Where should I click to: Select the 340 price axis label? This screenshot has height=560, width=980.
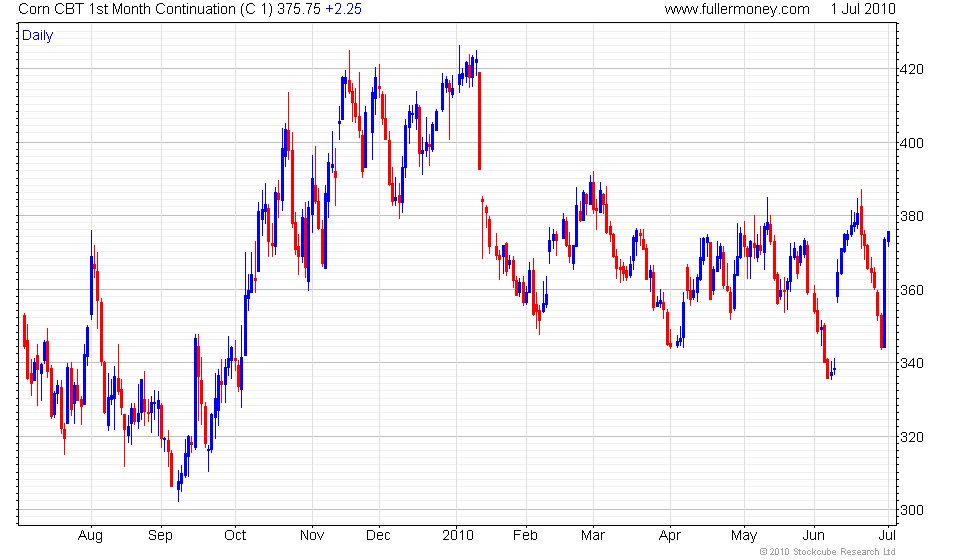[x=911, y=363]
